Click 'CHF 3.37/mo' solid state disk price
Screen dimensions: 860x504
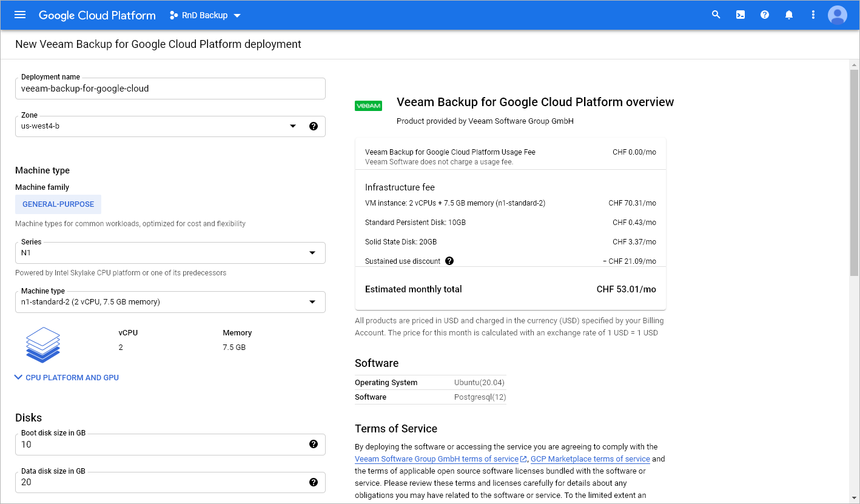pos(634,242)
